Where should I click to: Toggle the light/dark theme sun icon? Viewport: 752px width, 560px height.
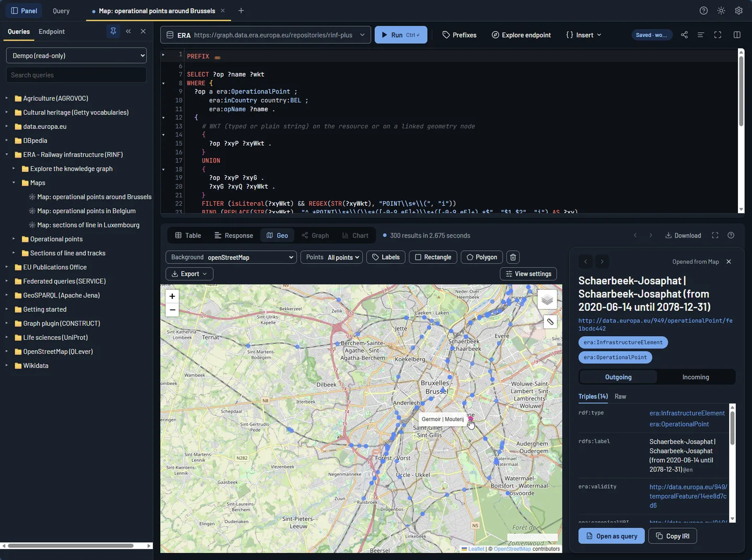(721, 11)
